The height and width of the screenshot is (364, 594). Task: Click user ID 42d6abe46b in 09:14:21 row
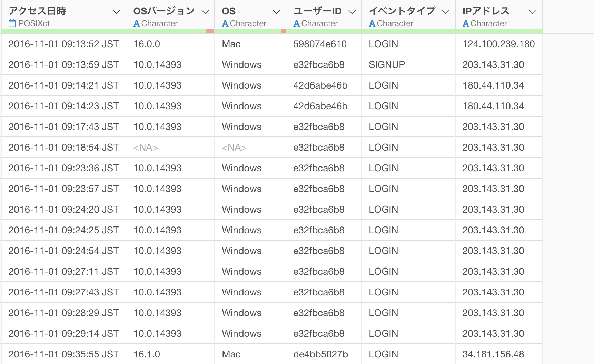point(324,85)
